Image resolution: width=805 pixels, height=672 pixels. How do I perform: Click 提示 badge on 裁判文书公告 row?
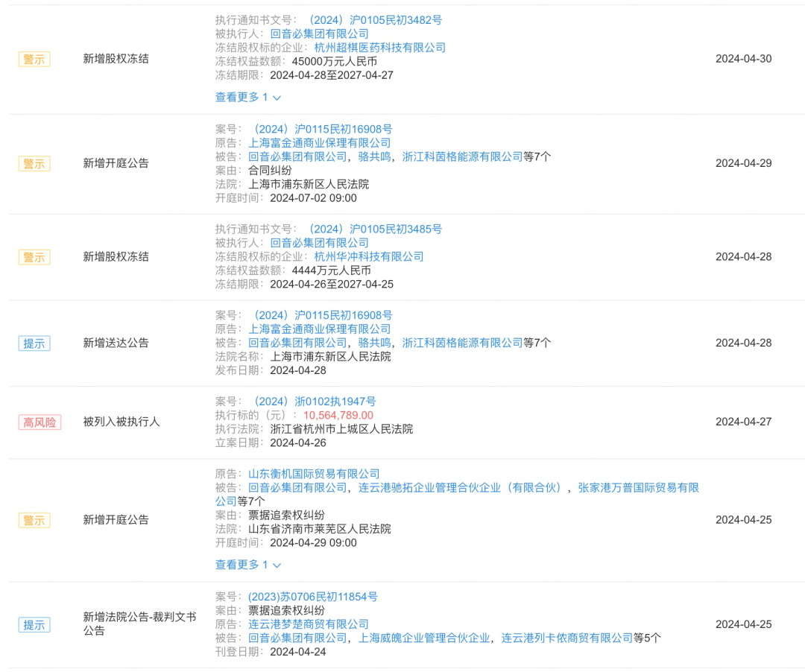pos(34,625)
